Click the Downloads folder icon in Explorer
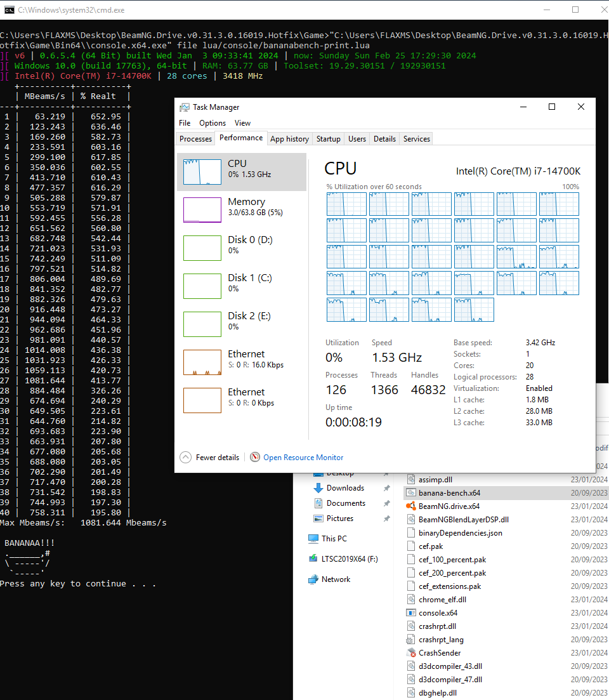The height and width of the screenshot is (700, 609). click(318, 488)
